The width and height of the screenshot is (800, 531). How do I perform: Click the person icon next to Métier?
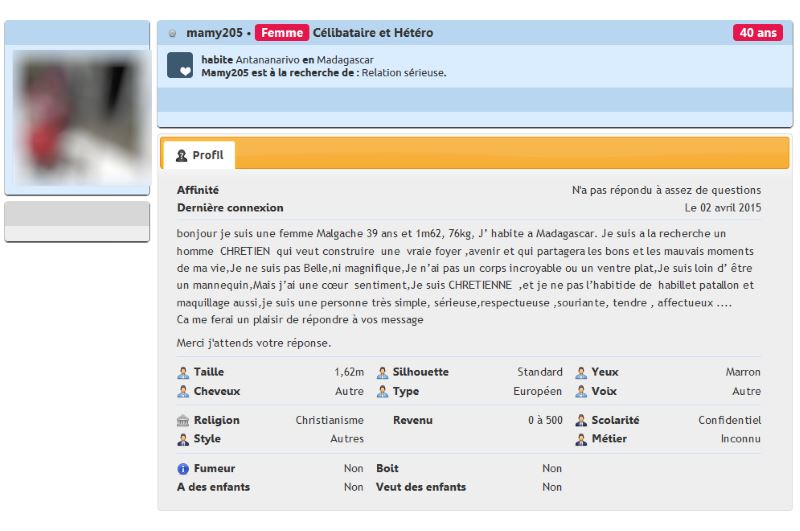(581, 439)
